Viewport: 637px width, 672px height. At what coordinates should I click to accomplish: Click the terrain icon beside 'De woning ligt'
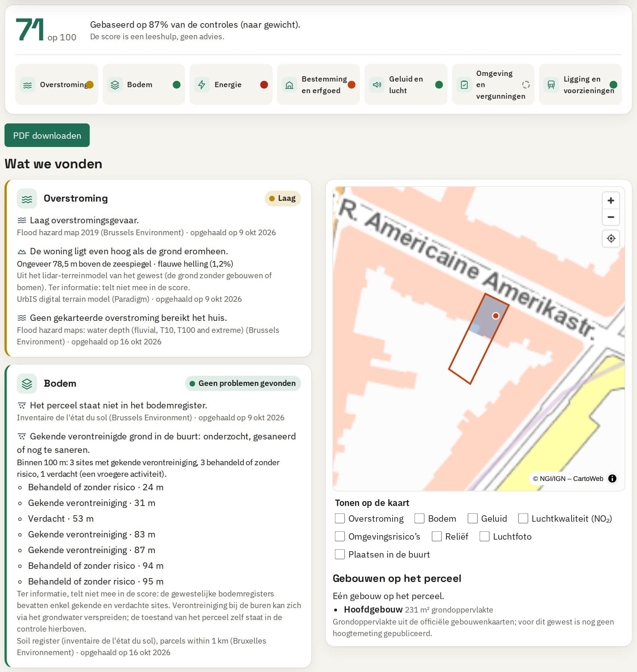pos(22,252)
